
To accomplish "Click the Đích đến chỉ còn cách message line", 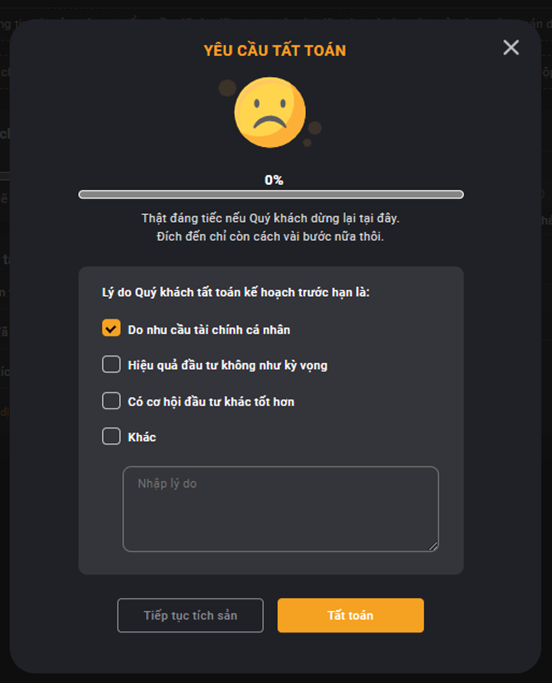I will click(270, 237).
